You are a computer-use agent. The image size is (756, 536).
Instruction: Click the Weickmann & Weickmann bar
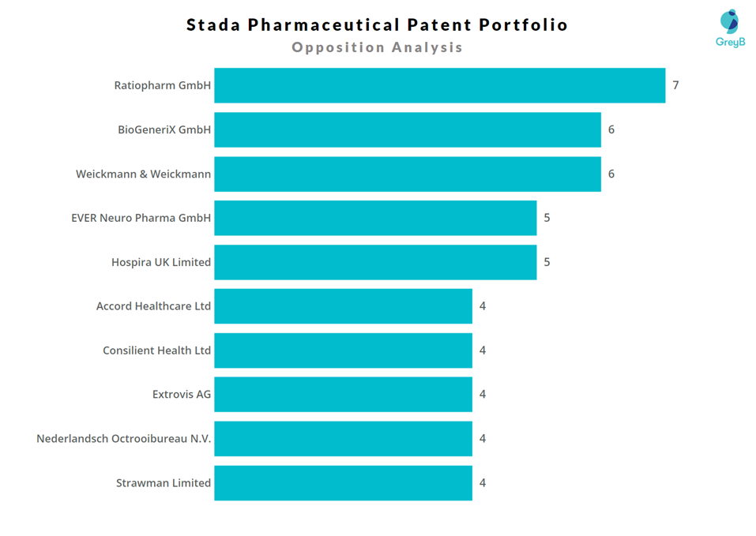407,174
